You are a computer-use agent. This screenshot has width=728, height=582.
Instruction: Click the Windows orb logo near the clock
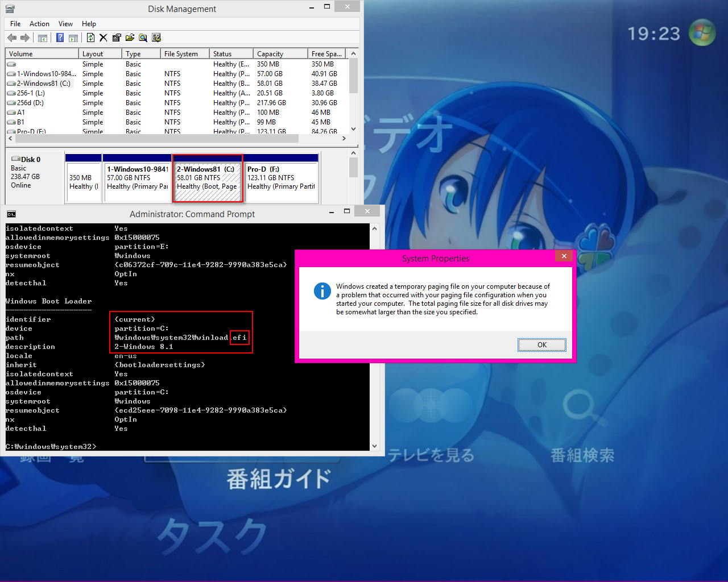click(x=702, y=33)
